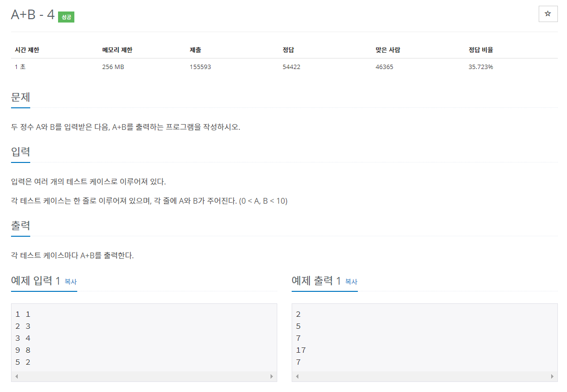Click the 256 MB memory value
This screenshot has width=567, height=392.
[113, 67]
